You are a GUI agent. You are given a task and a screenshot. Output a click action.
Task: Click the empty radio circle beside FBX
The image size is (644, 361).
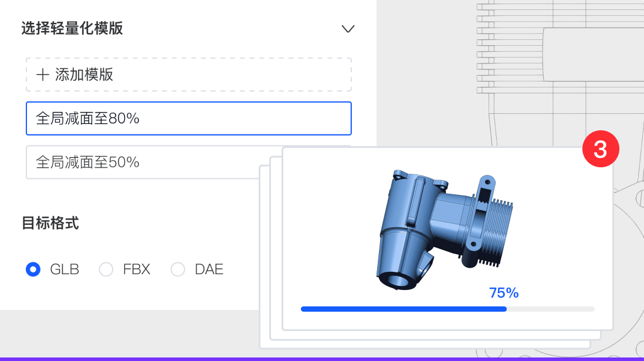(x=106, y=269)
